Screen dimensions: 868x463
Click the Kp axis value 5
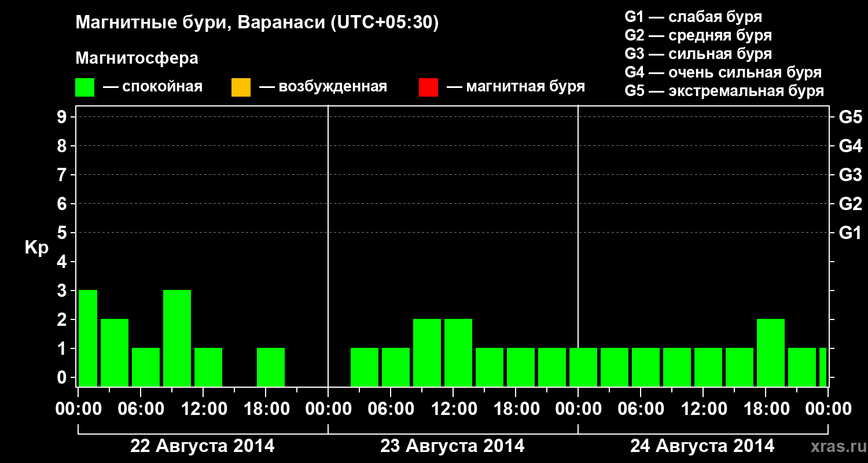tap(63, 233)
